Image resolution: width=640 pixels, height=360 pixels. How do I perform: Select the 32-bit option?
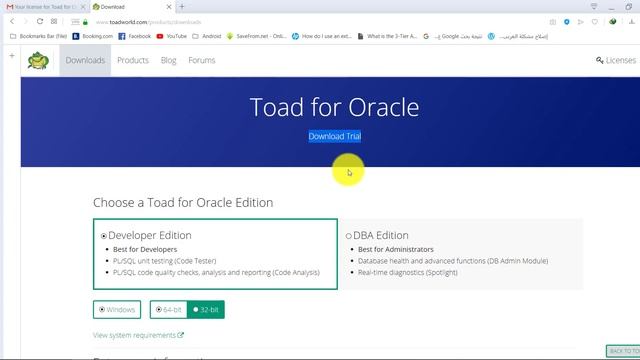tap(206, 310)
